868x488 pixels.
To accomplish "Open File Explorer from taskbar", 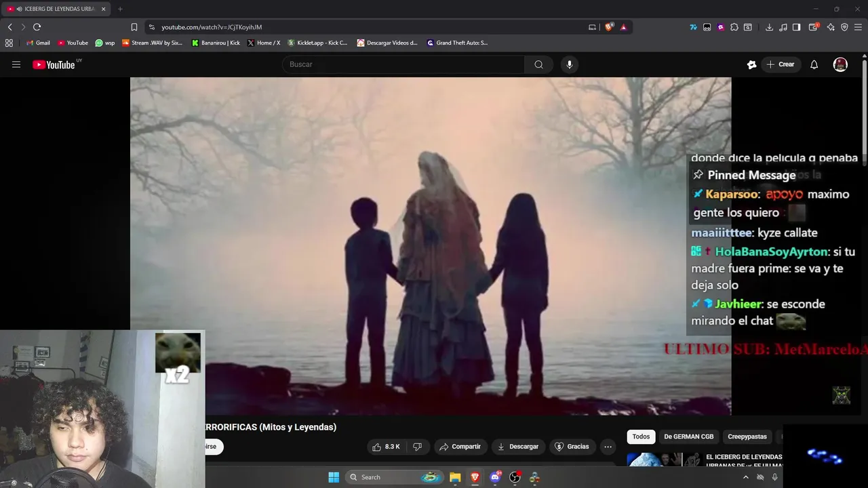I will click(x=455, y=477).
